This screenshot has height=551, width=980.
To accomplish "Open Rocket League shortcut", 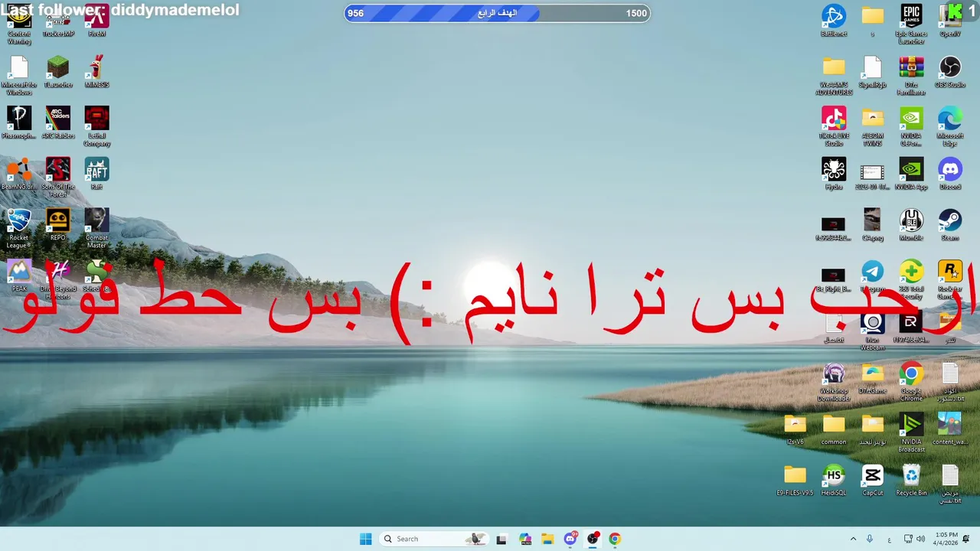I will (x=18, y=228).
